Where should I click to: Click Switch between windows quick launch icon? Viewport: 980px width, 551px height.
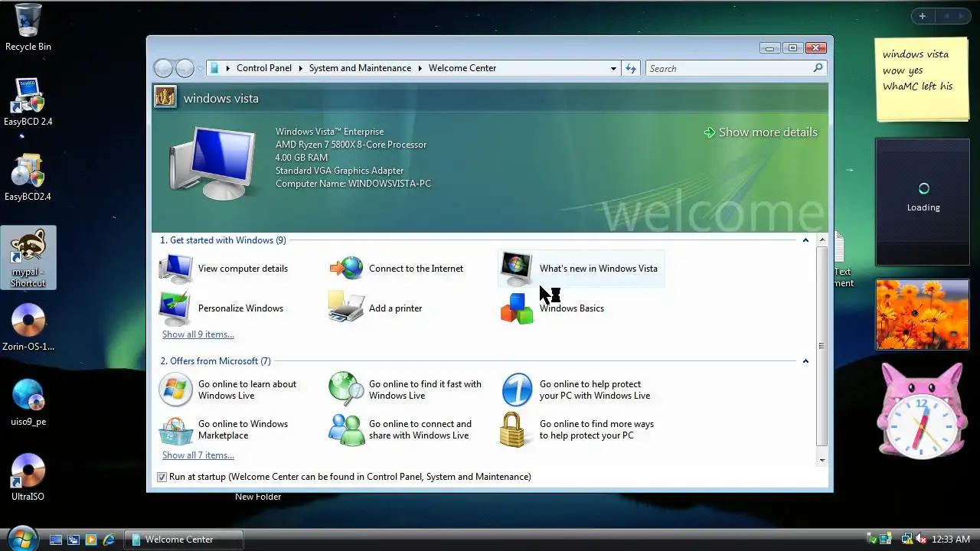(x=73, y=540)
